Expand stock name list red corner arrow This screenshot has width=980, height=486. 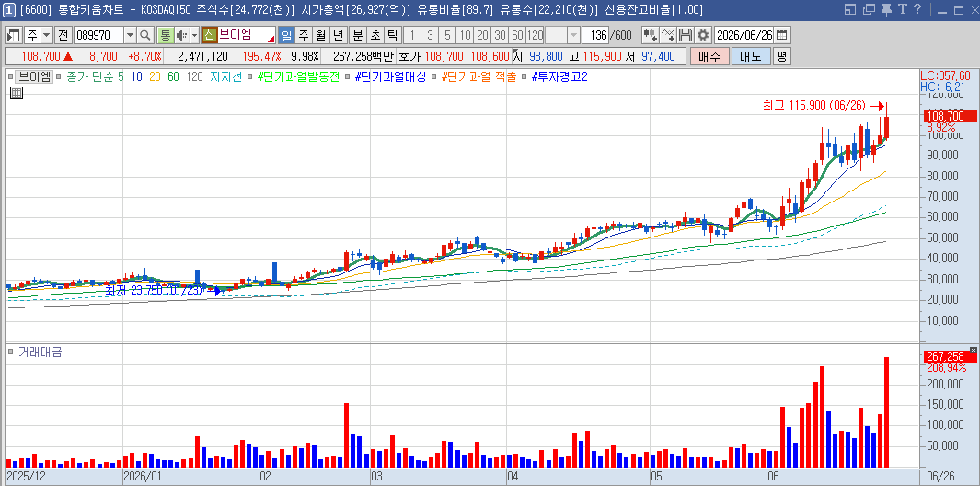271,39
